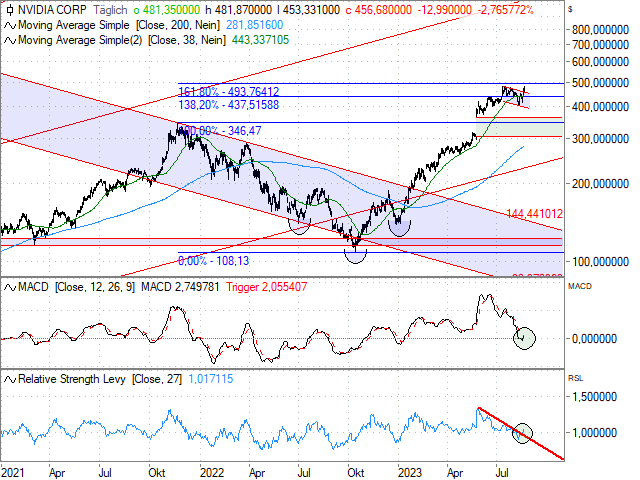This screenshot has width=640, height=480.
Task: Click the line icon beside Relative Strength Levy
Action: point(10,380)
